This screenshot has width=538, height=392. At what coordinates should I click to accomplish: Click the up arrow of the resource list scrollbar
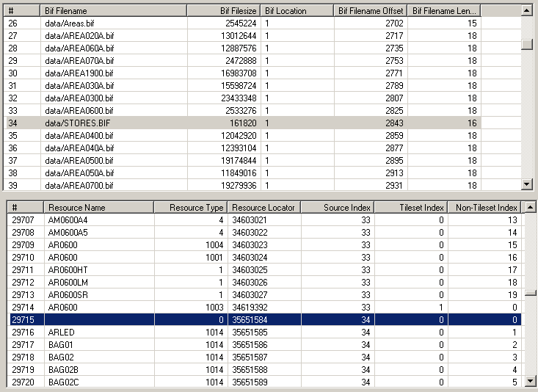(531, 207)
